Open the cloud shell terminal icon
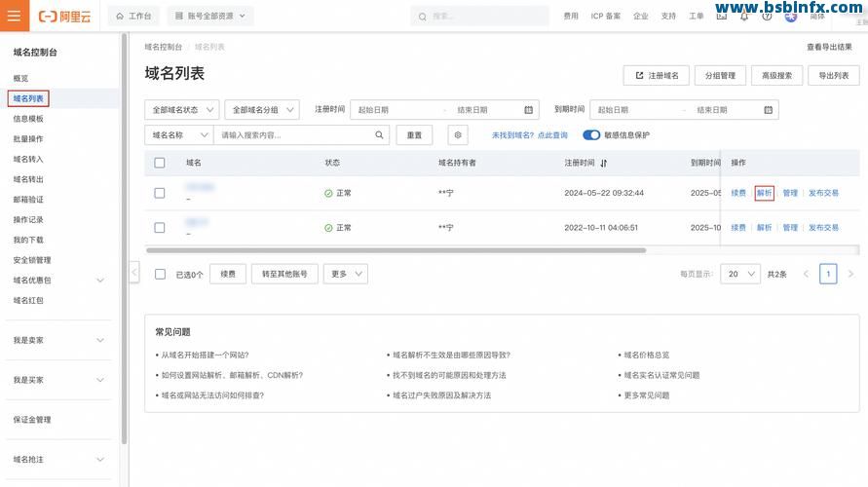This screenshot has height=487, width=868. click(722, 17)
